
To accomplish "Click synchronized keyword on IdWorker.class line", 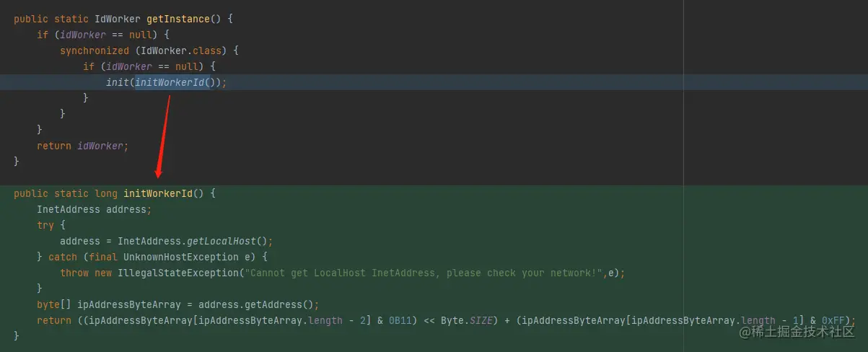I will pos(95,50).
